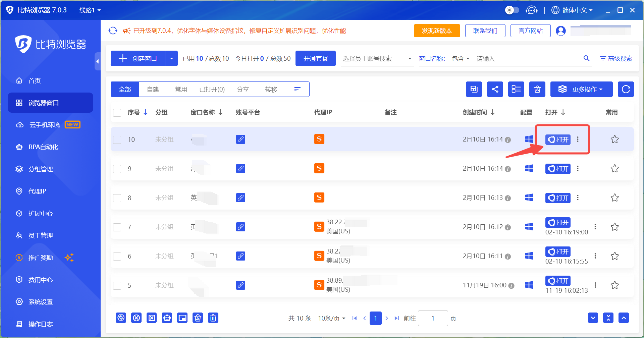Switch to the 常用 tab

coord(181,89)
